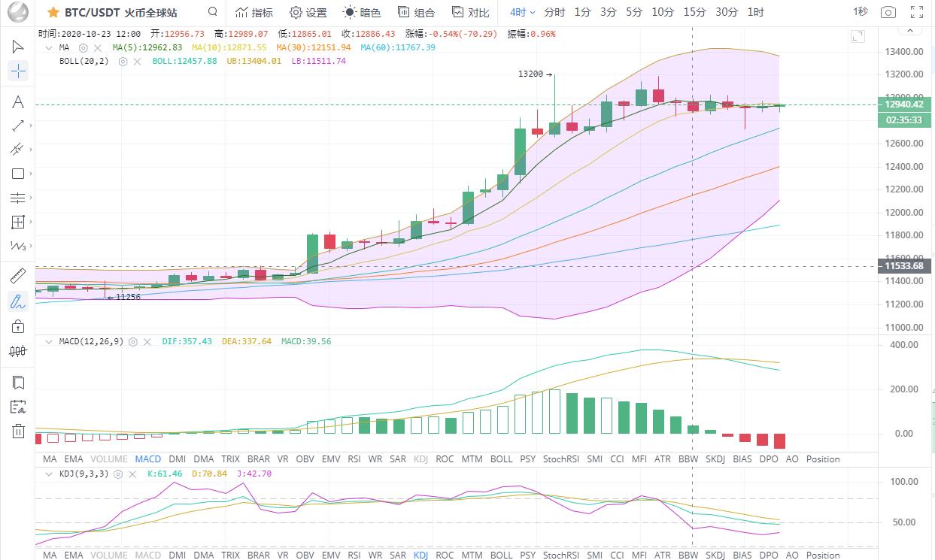Select the text annotation tool
The width and height of the screenshot is (935, 560).
[x=17, y=101]
